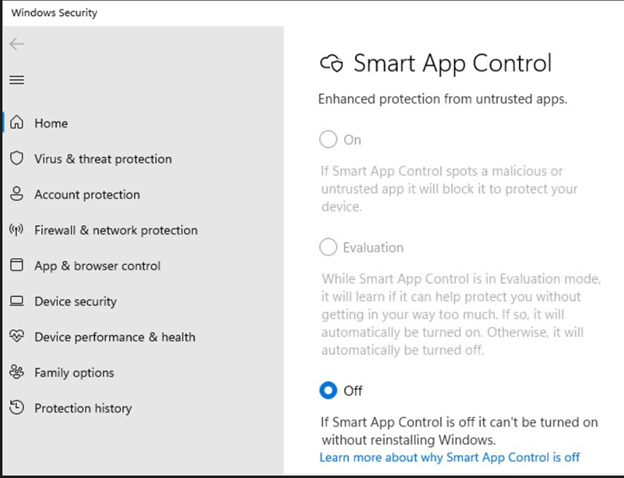Click the Device performance & health heart icon
624x478 pixels.
click(x=16, y=337)
